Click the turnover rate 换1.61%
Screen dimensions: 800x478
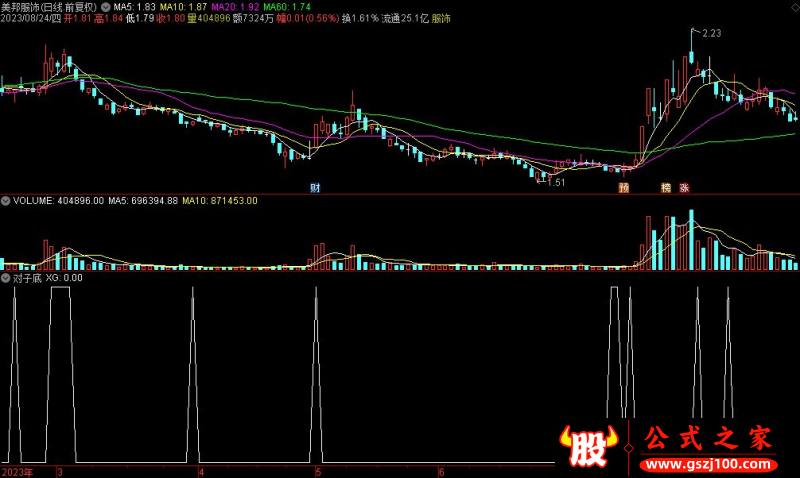(x=360, y=18)
